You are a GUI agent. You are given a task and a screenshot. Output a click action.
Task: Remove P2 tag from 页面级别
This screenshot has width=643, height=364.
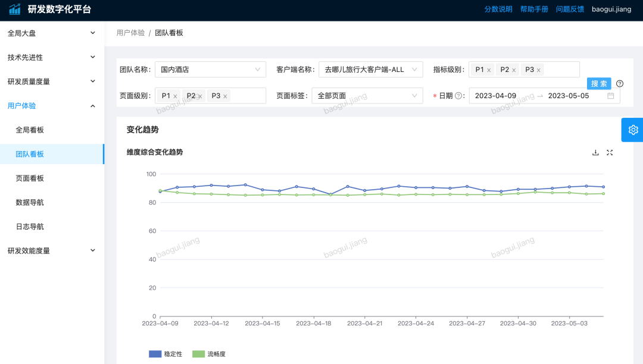[x=200, y=96]
